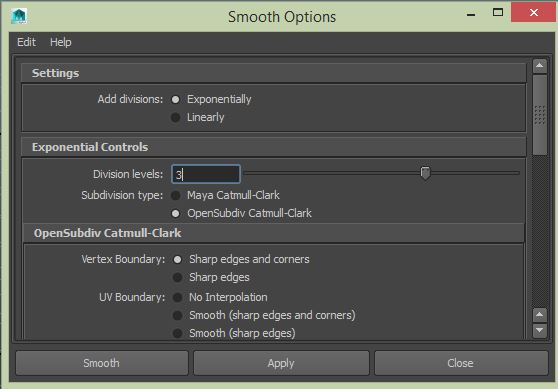The image size is (558, 389).
Task: Collapse the Exponential Controls section header
Action: 273,147
